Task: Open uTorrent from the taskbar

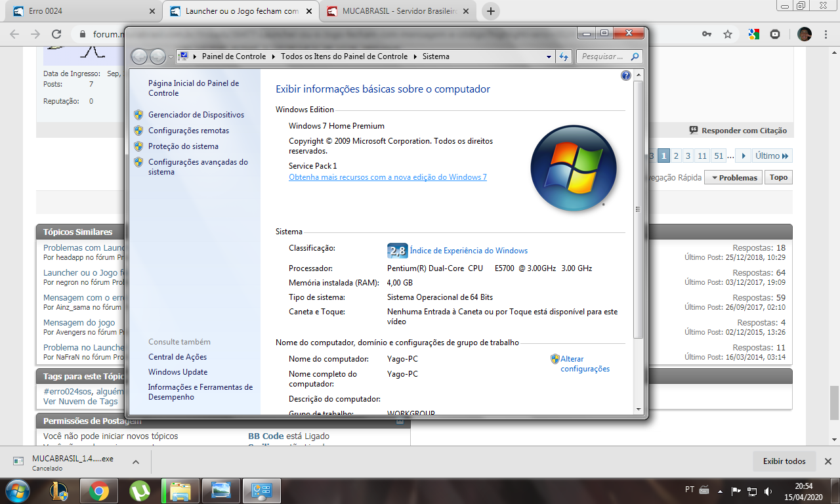Action: click(139, 490)
